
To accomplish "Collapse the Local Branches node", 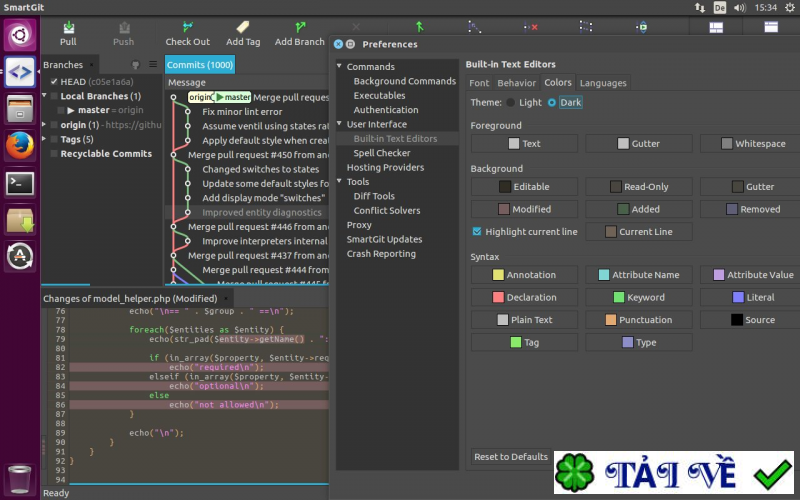I will click(x=46, y=97).
